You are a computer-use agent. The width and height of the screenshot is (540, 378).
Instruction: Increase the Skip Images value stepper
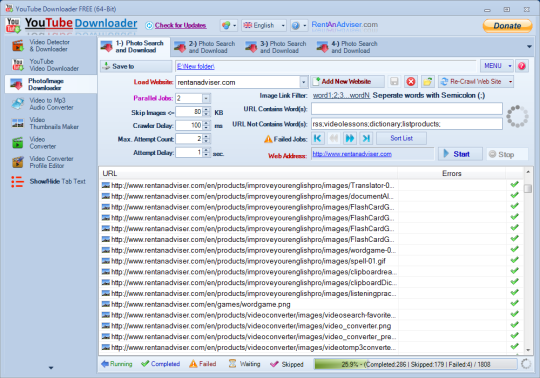206,110
